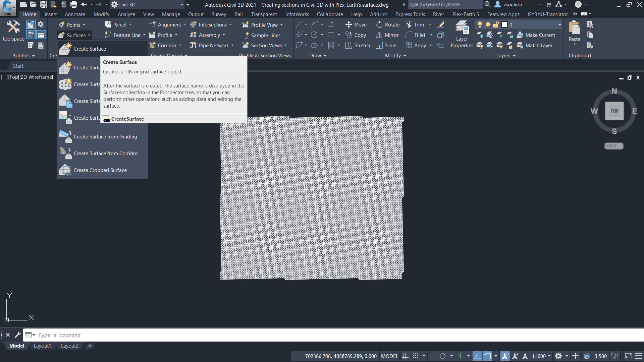This screenshot has height=362, width=644.
Task: Click the WCS button under ViewCube
Action: pos(613,146)
